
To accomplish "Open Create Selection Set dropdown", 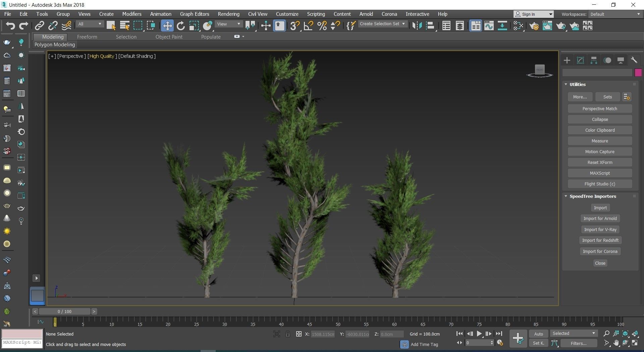I will 382,24.
